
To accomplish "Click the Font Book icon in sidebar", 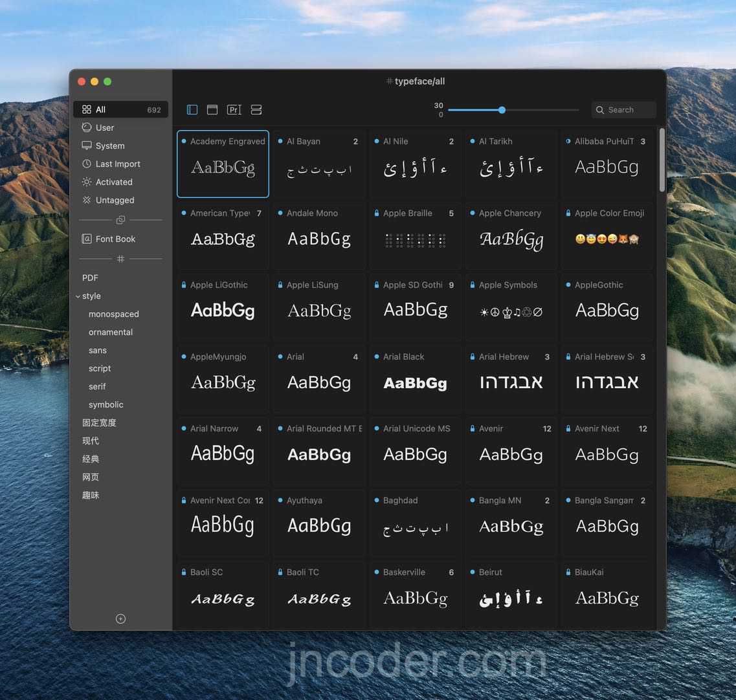I will (86, 239).
